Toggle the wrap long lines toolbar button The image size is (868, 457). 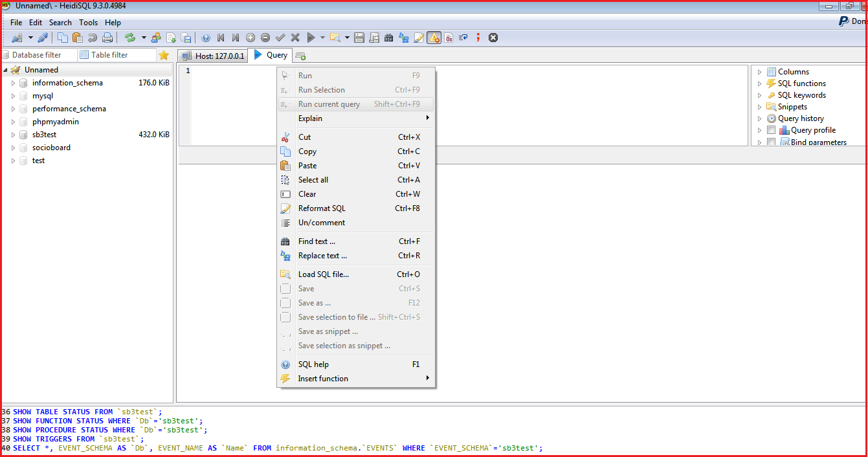[x=463, y=38]
